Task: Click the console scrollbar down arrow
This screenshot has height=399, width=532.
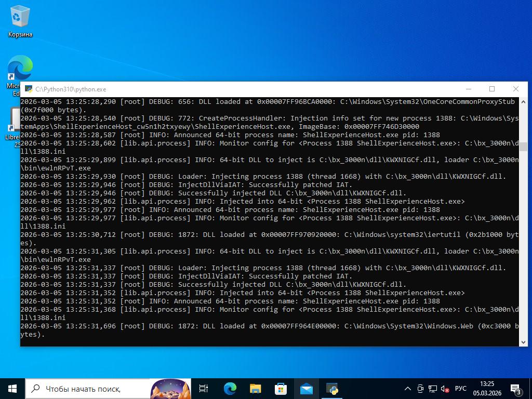Action: click(523, 342)
